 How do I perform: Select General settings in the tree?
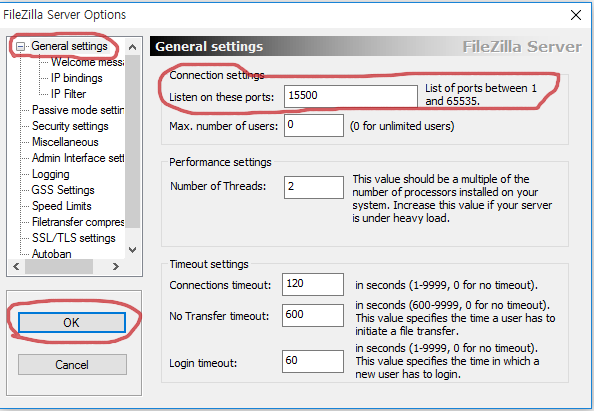click(x=69, y=46)
